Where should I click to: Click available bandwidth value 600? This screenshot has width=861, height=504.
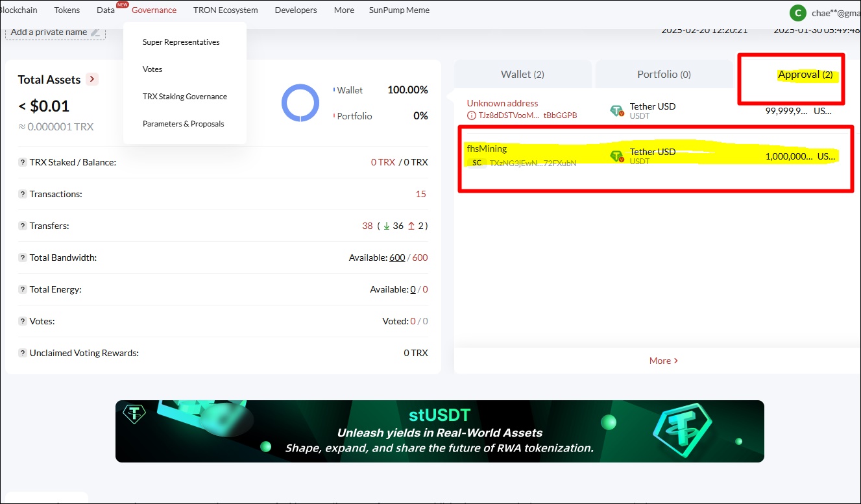pos(397,258)
